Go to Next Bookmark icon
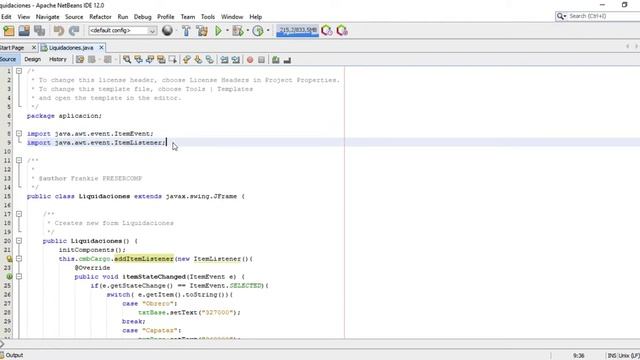The height and width of the screenshot is (360, 640). click(198, 60)
